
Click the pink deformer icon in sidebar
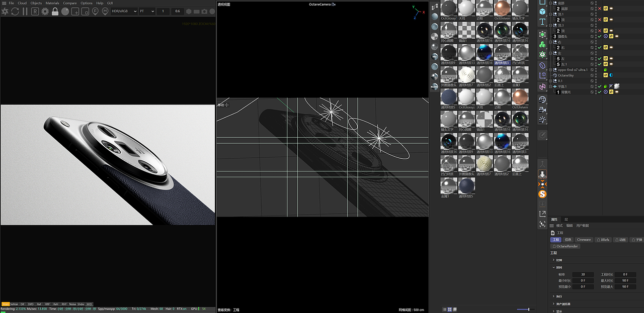click(x=542, y=87)
